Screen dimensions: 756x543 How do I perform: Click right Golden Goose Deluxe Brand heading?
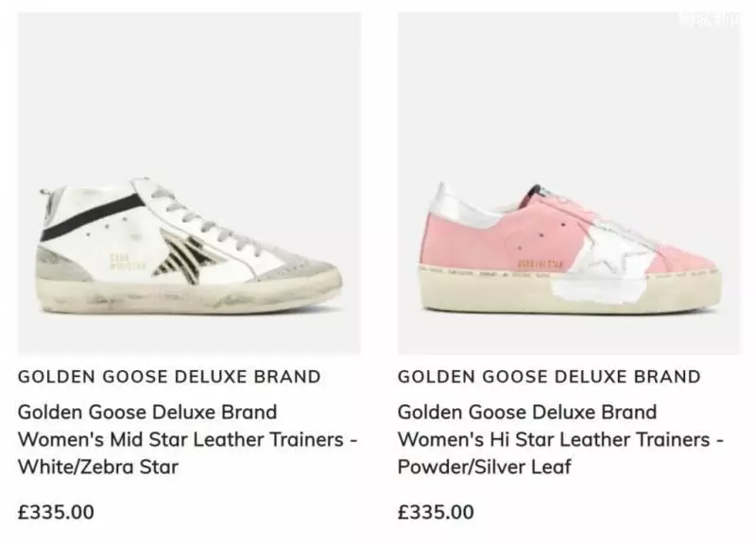(x=549, y=377)
